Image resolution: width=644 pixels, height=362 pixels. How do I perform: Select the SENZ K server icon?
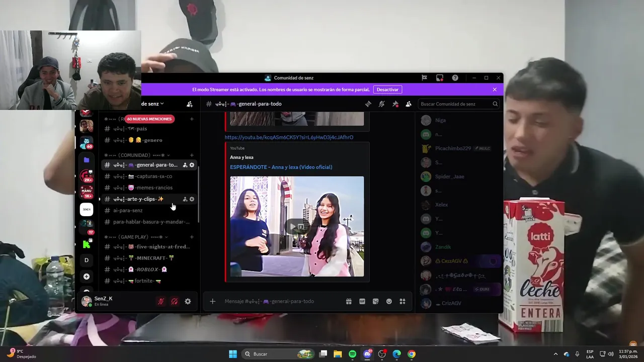(87, 209)
